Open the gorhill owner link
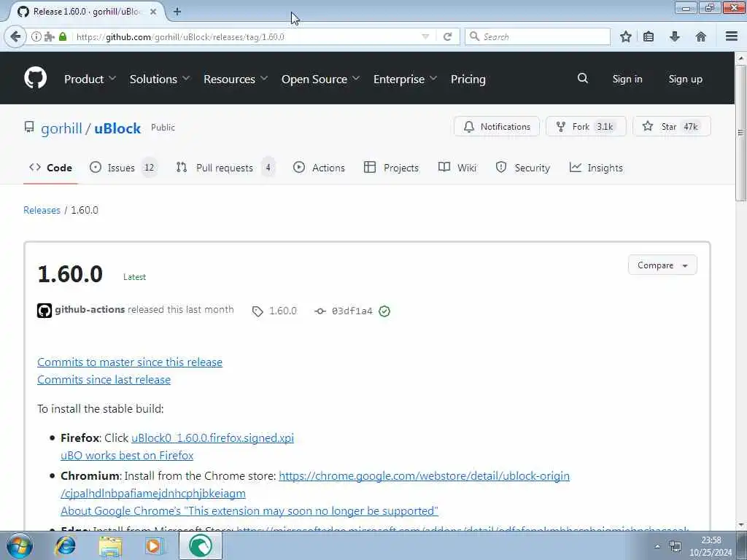 pyautogui.click(x=61, y=128)
